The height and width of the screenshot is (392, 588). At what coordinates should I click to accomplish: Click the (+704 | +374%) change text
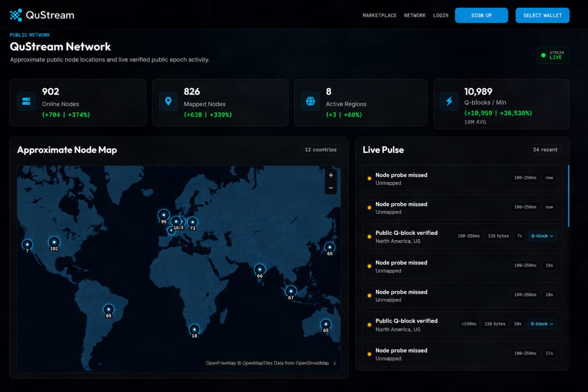[66, 115]
